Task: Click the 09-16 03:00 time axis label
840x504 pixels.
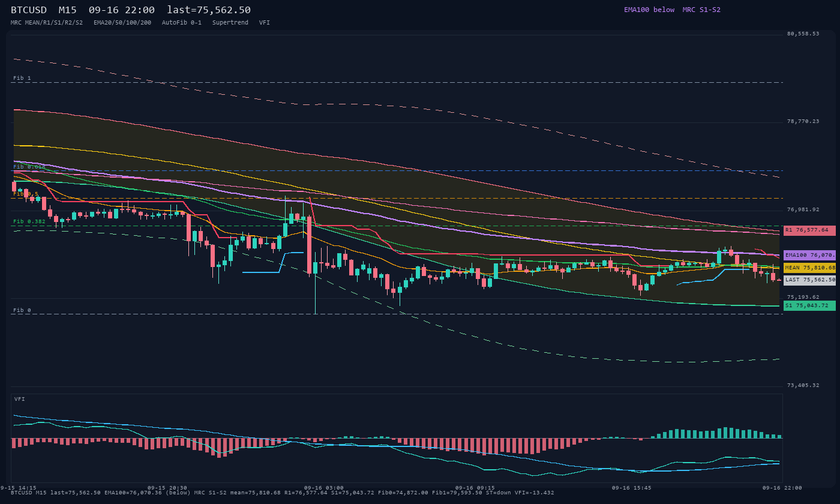Action: 324,488
